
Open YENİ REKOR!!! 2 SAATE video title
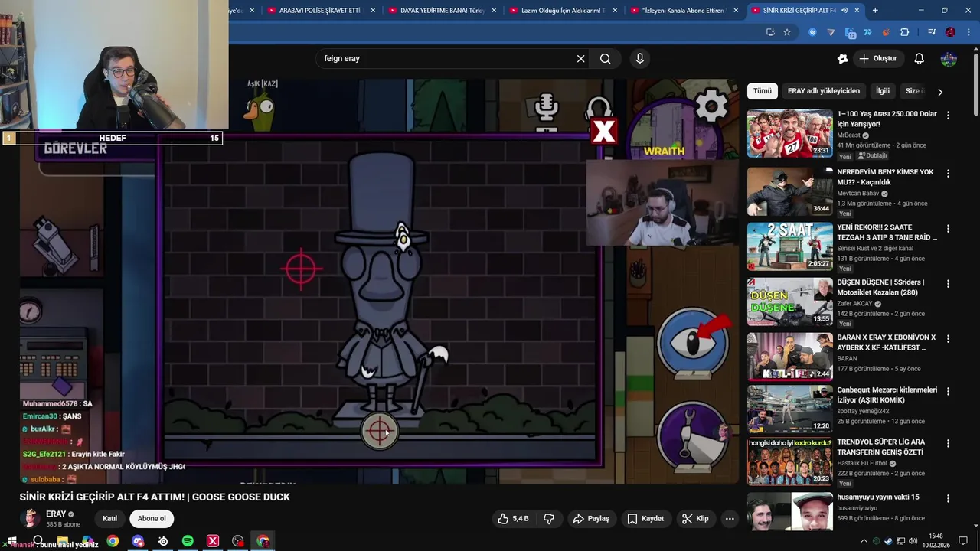tap(887, 232)
